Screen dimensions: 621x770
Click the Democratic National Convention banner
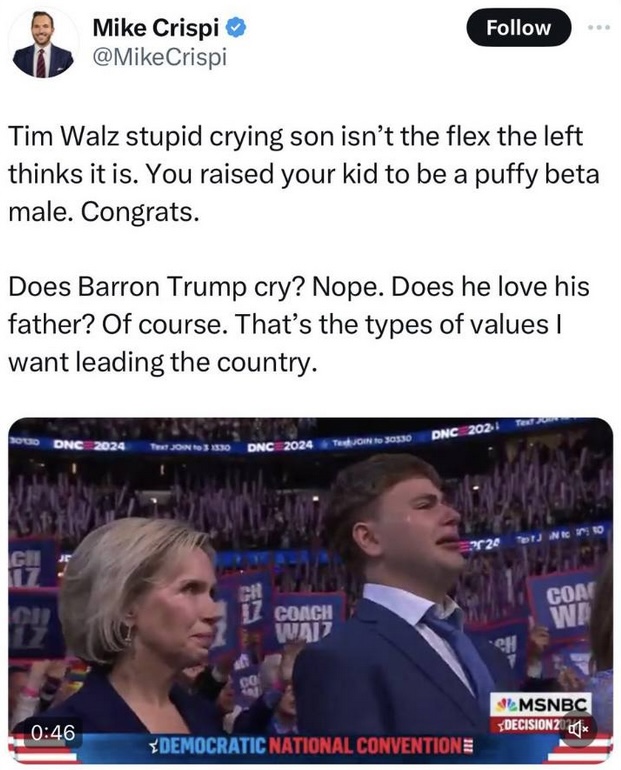point(311,746)
